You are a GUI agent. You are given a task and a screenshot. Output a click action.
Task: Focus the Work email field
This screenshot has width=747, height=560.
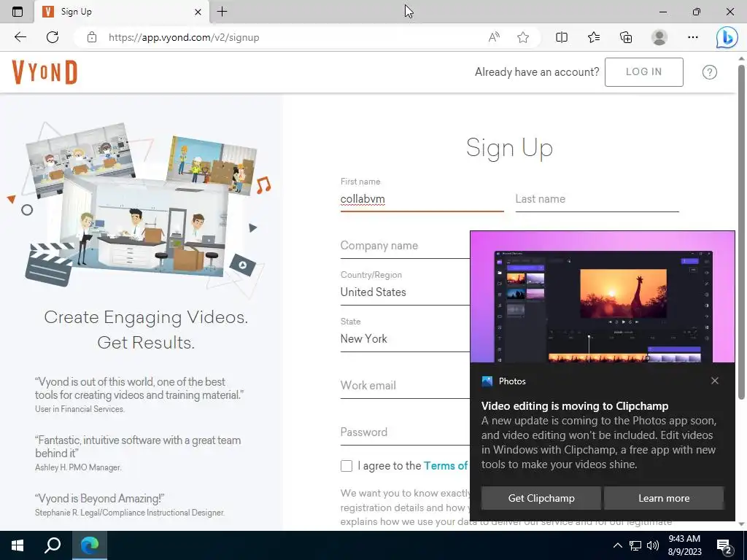coord(405,385)
